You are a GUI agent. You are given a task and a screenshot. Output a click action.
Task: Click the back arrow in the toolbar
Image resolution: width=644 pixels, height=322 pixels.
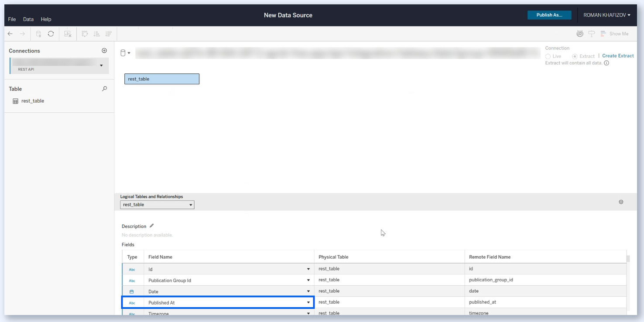tap(10, 34)
